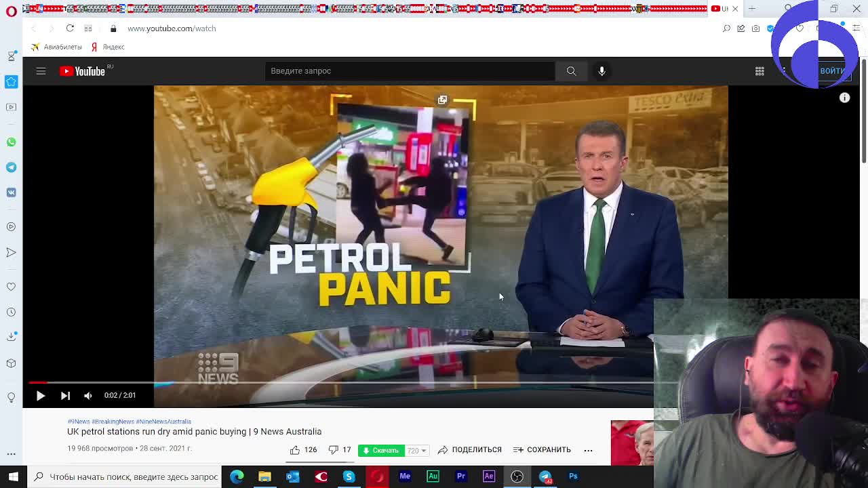Skip to the next video
The height and width of the screenshot is (488, 868).
(65, 395)
